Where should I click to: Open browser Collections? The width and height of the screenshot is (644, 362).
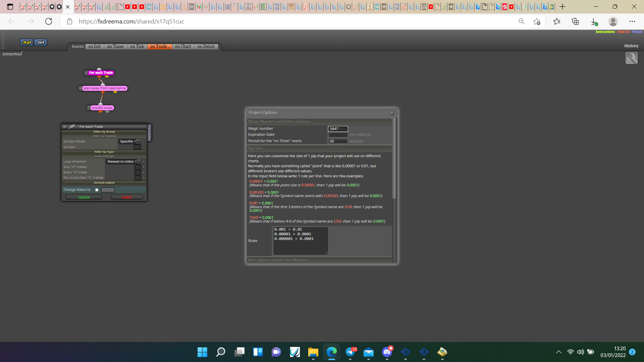coord(575,21)
